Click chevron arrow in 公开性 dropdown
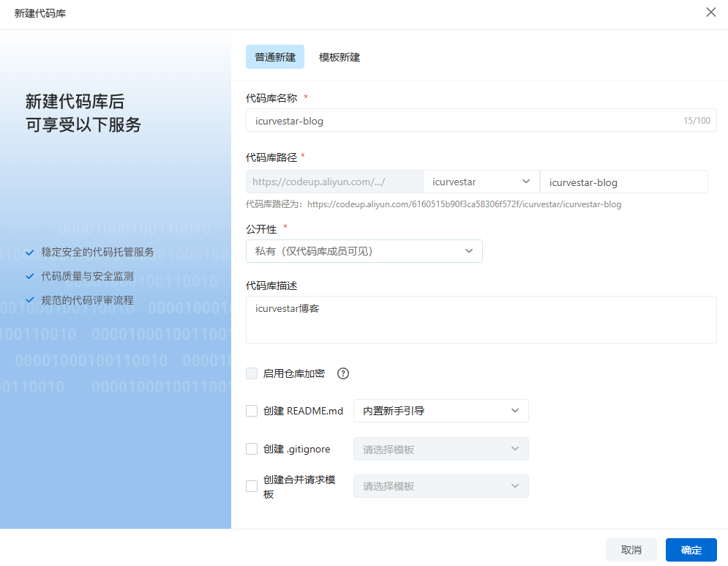 (x=469, y=251)
